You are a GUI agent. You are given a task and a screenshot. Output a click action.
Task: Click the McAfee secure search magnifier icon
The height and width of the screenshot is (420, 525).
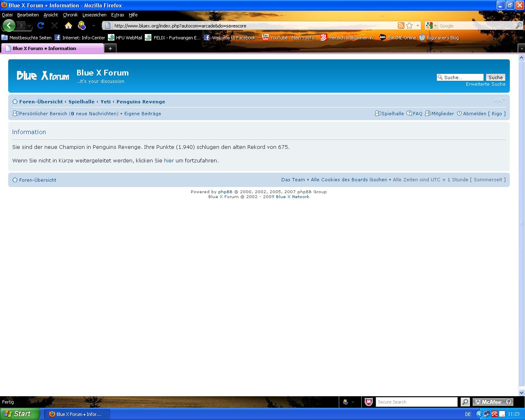pos(465,402)
